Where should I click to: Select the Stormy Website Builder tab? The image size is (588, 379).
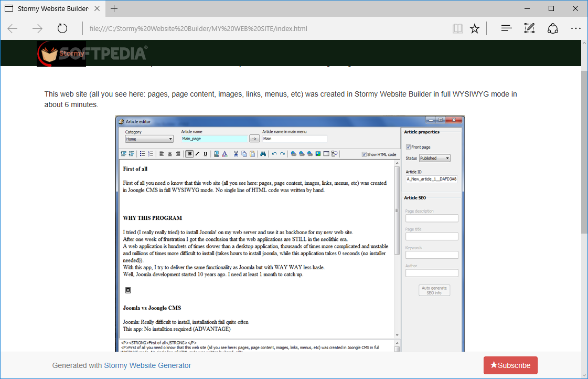tap(53, 8)
